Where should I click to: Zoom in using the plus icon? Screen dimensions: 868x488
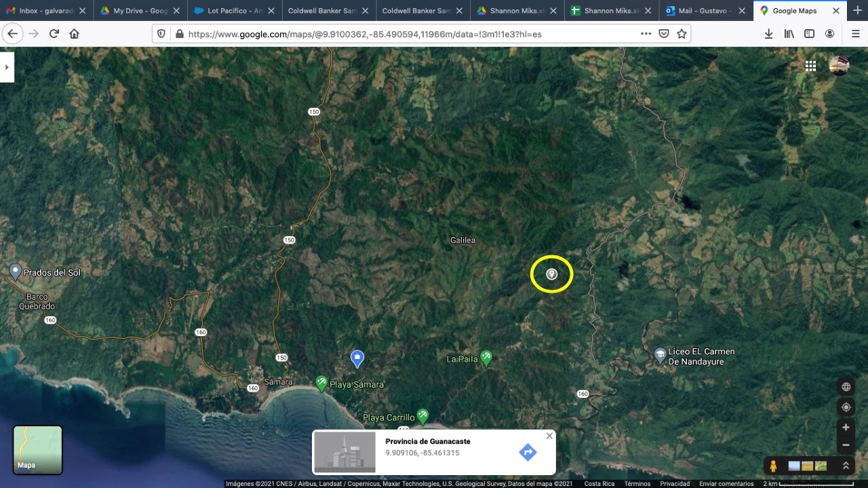pyautogui.click(x=846, y=427)
